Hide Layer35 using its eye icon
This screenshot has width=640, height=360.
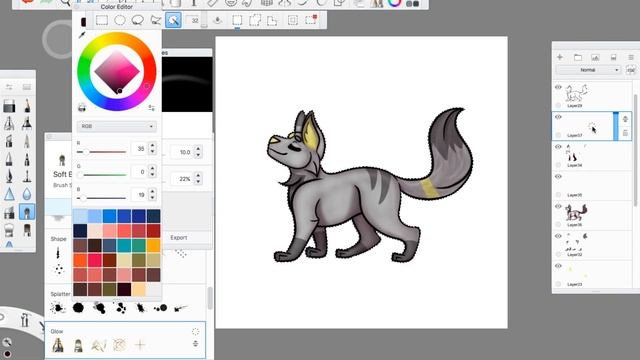coord(558,176)
